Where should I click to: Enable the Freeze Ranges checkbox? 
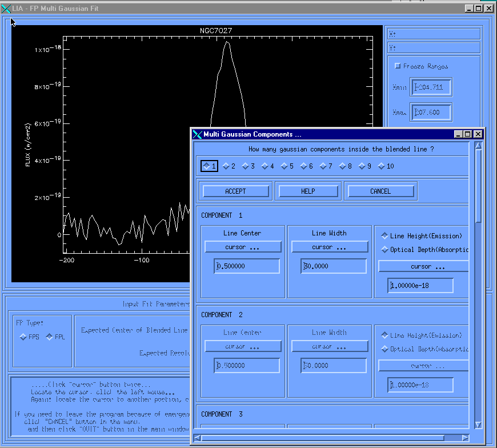[398, 66]
